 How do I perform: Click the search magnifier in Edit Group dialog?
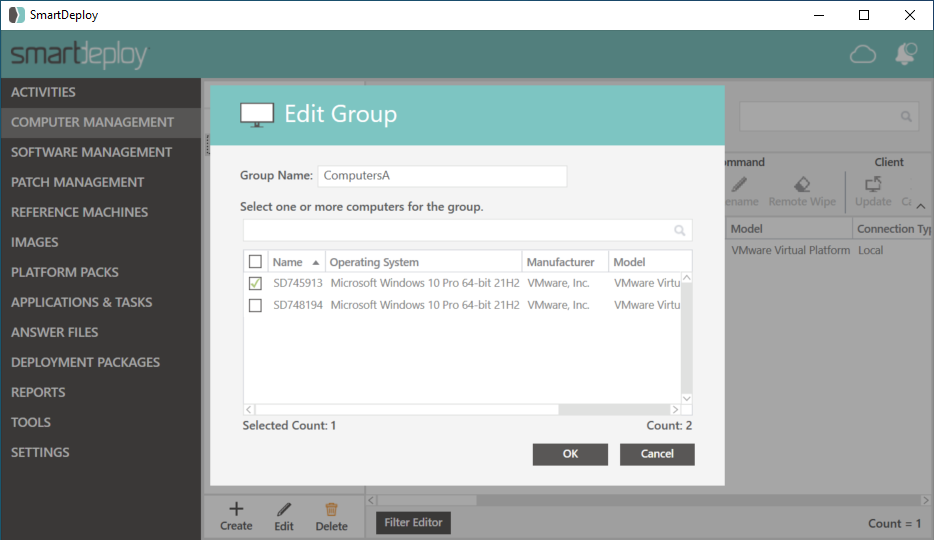(679, 230)
